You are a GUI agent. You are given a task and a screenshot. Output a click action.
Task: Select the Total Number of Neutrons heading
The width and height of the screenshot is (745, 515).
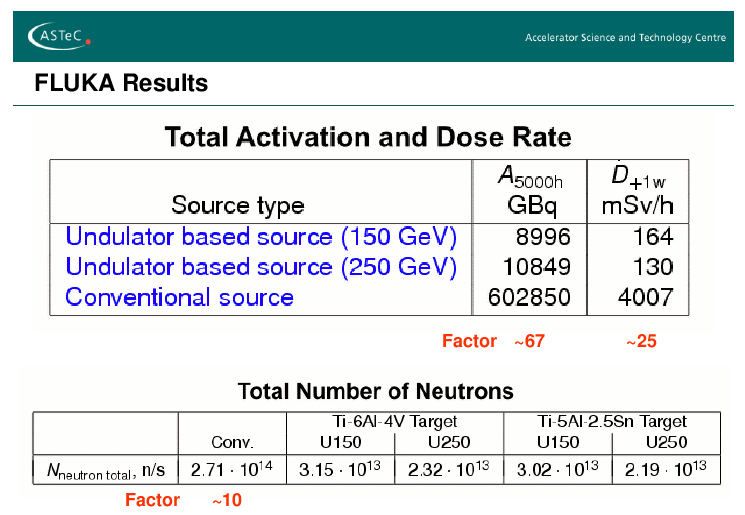pyautogui.click(x=375, y=391)
